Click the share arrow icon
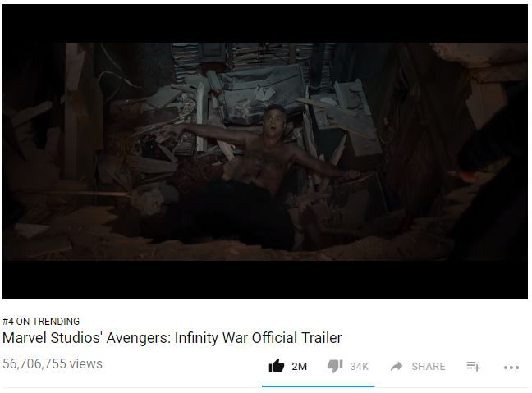This screenshot has height=393, width=532. [397, 366]
